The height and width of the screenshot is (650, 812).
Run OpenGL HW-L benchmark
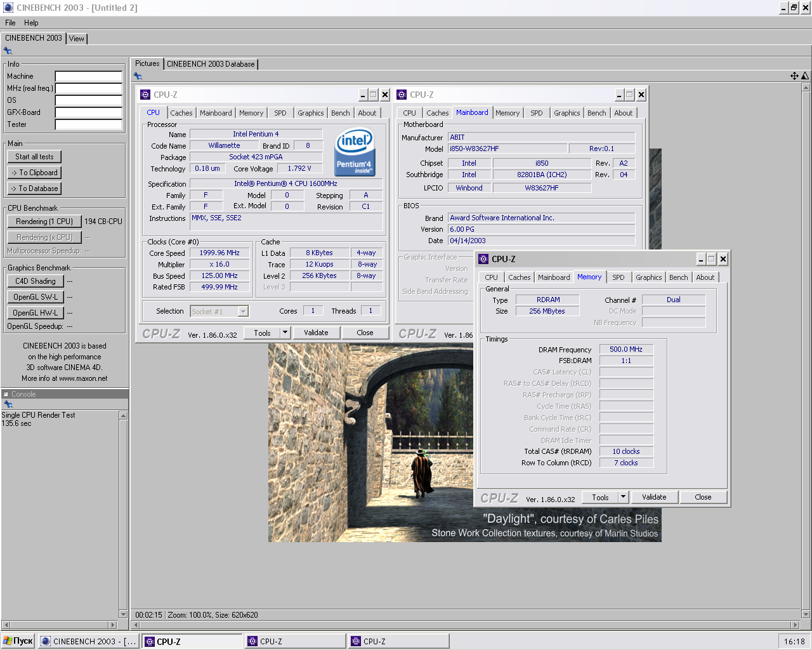tap(36, 313)
